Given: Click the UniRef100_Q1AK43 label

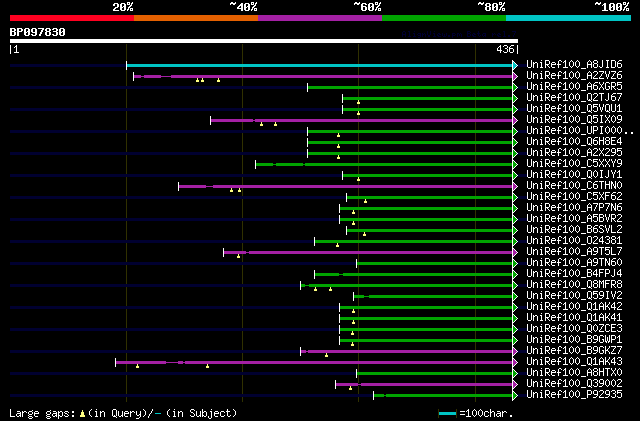Looking at the screenshot, I should 574,362.
